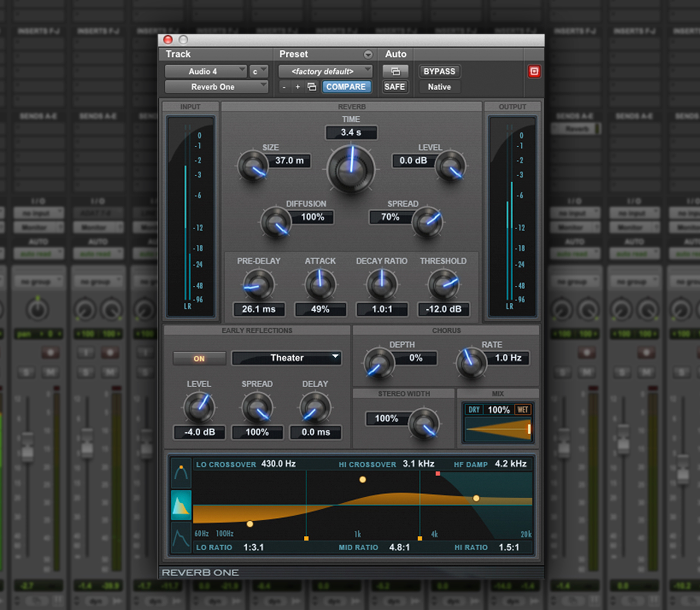The image size is (700, 610).
Task: Click the Native format button
Action: click(x=439, y=87)
